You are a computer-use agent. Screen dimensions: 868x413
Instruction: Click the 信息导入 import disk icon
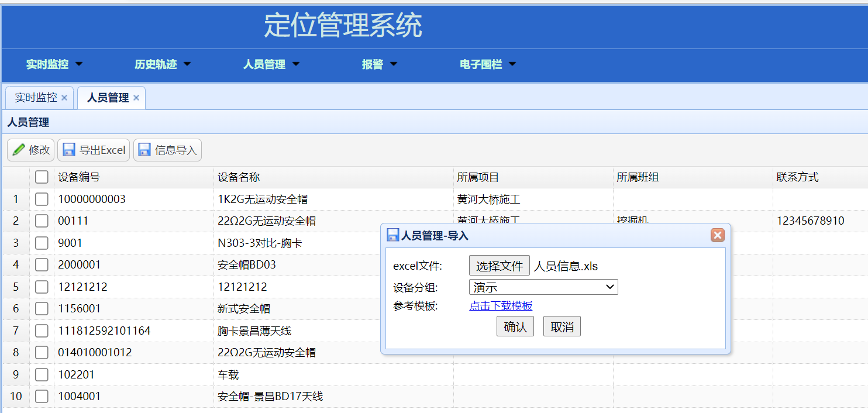point(144,150)
